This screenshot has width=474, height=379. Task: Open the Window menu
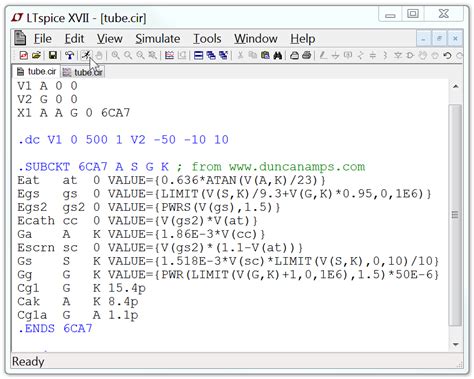pyautogui.click(x=256, y=39)
